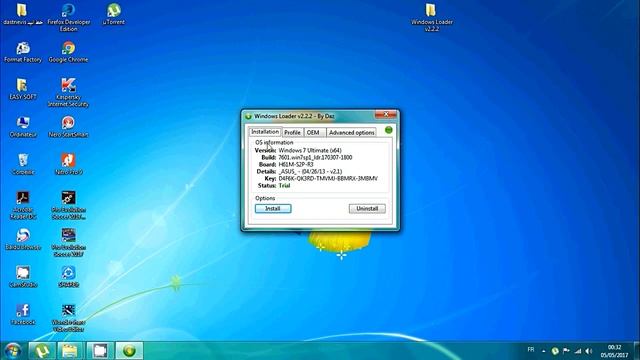Viewport: 640px width, 360px height.
Task: Open Action Center flag icon
Action: 566,351
